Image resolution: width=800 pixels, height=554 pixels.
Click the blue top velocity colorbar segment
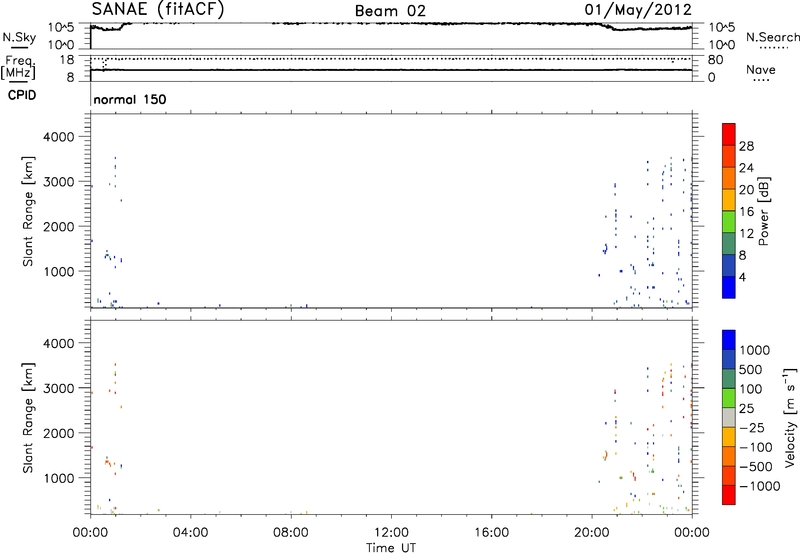click(x=729, y=340)
